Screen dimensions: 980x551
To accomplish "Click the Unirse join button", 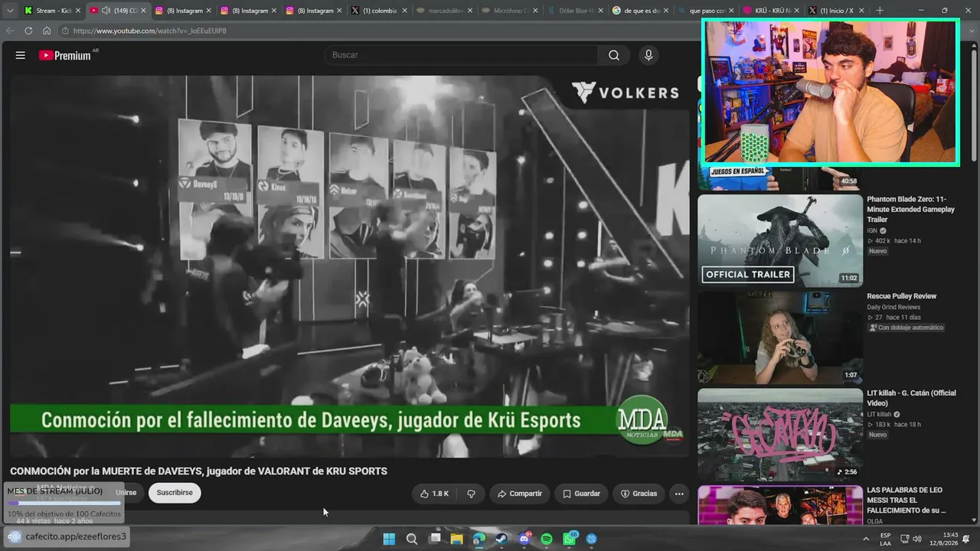I will [x=126, y=493].
